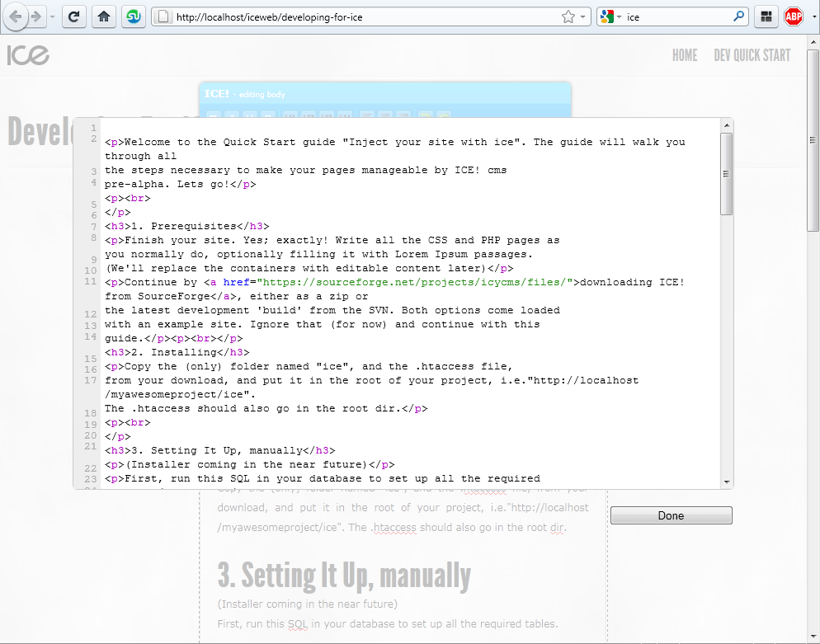Reload the current page
The image size is (820, 644).
coord(74,16)
